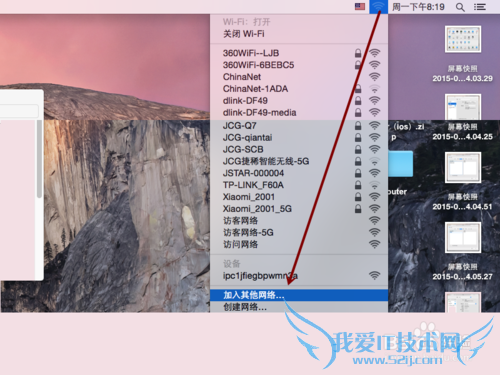Click lock icon beside JCG-SCB
The width and height of the screenshot is (500, 375).
[x=358, y=149]
